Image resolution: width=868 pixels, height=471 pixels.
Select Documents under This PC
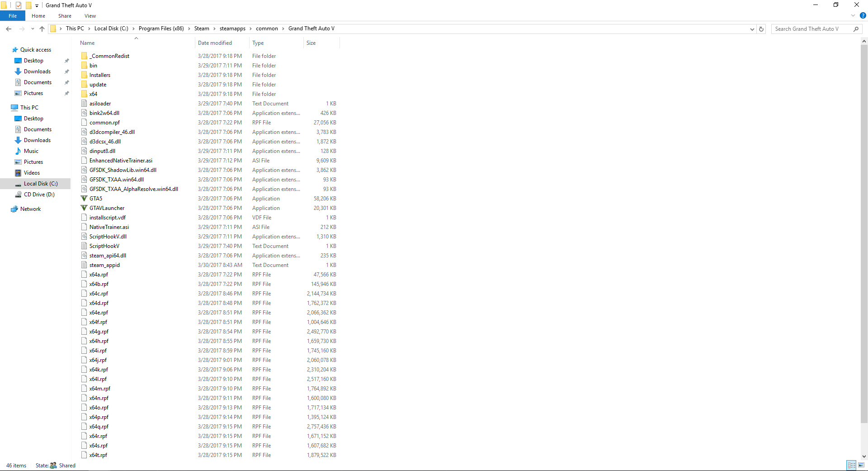coord(38,129)
